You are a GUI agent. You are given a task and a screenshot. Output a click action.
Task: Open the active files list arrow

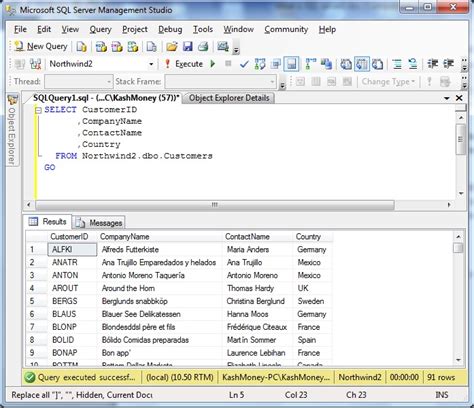pyautogui.click(x=447, y=98)
